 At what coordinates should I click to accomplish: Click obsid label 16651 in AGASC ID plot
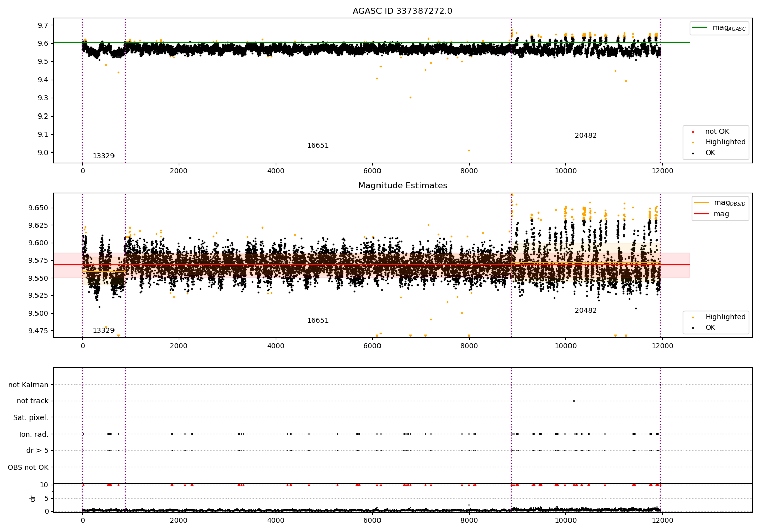point(318,146)
